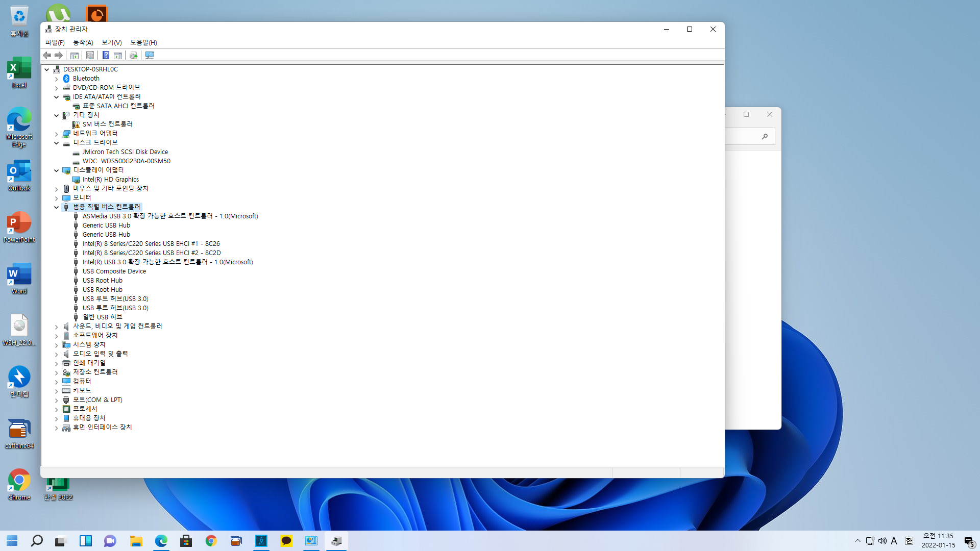The height and width of the screenshot is (551, 980).
Task: Open the caffeine64 desktop shortcut
Action: (19, 434)
